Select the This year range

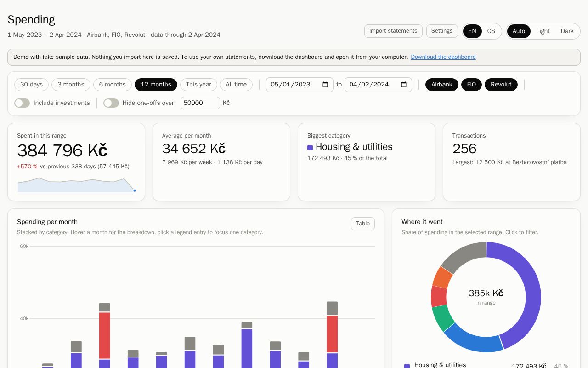[198, 85]
